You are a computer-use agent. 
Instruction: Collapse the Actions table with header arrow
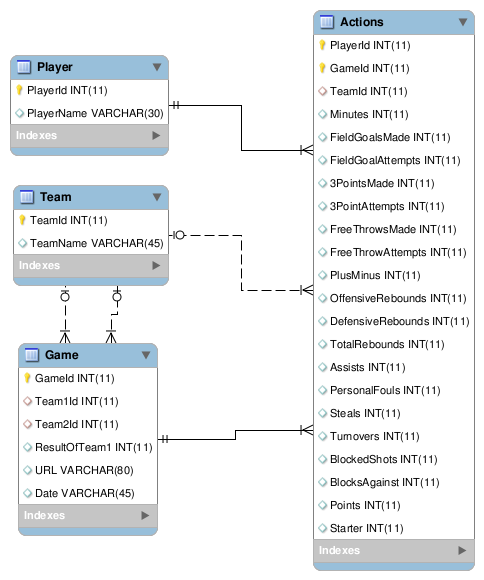tap(463, 22)
